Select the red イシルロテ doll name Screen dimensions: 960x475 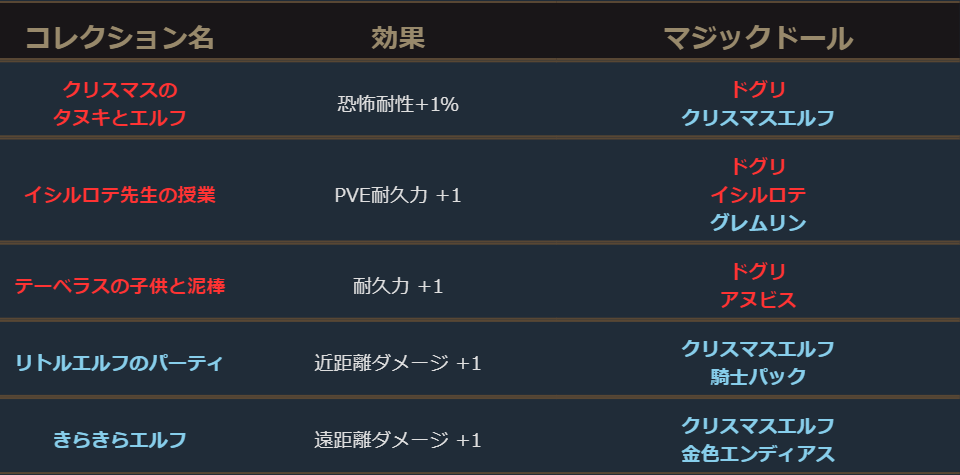point(758,195)
